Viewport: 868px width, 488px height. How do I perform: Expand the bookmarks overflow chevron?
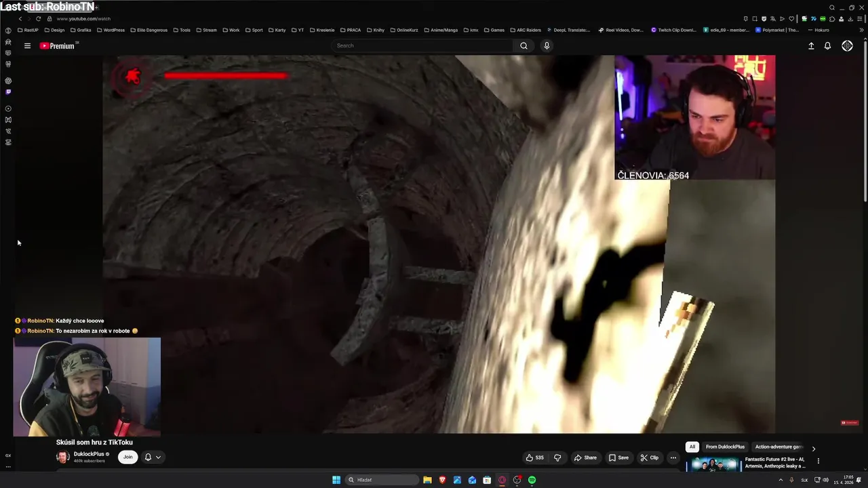861,30
